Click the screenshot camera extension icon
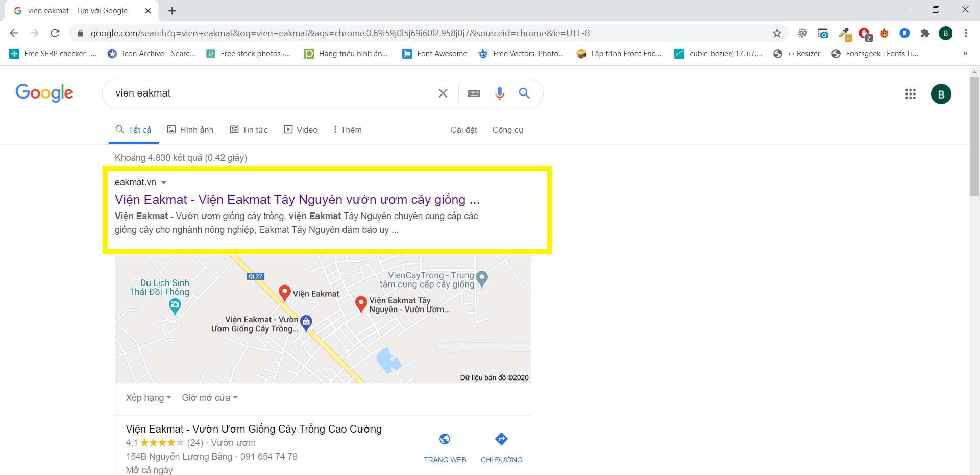 point(823,33)
